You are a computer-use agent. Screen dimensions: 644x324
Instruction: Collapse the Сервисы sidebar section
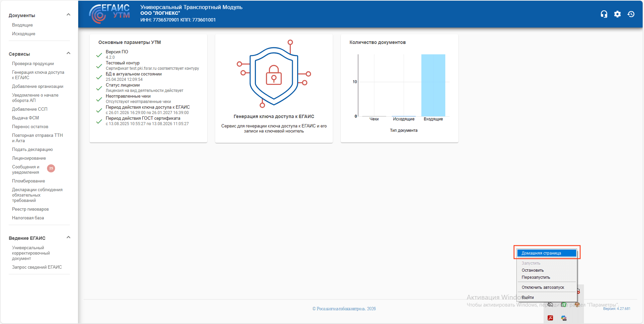pyautogui.click(x=68, y=53)
